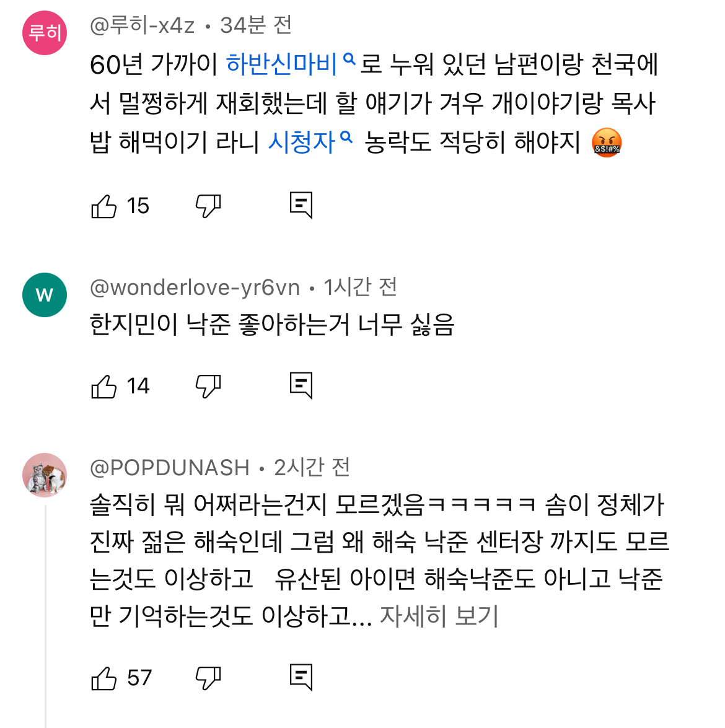Dislike the comment by @루히-x4z
This screenshot has height=728, width=725.
tap(208, 206)
